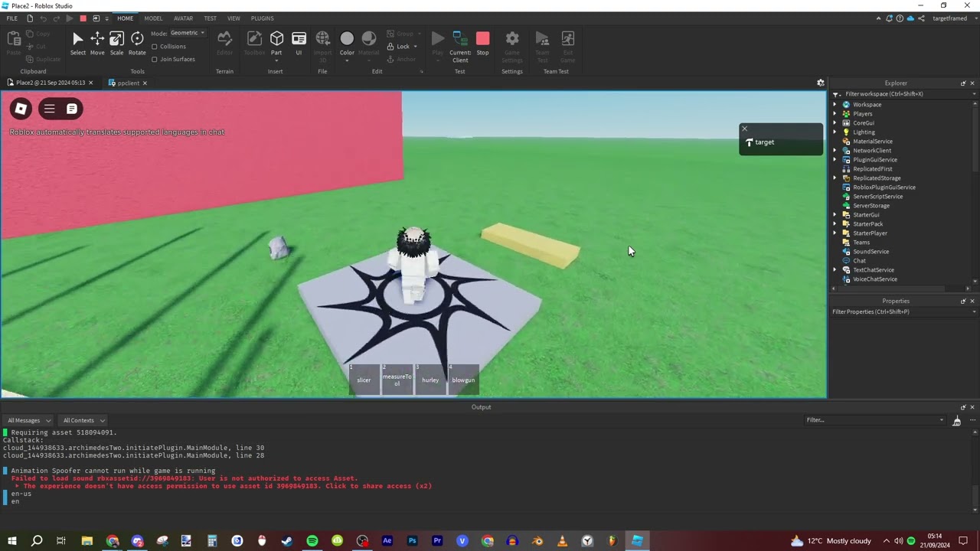Switch to the AVATAR ribbon tab
This screenshot has height=551, width=980.
(183, 18)
